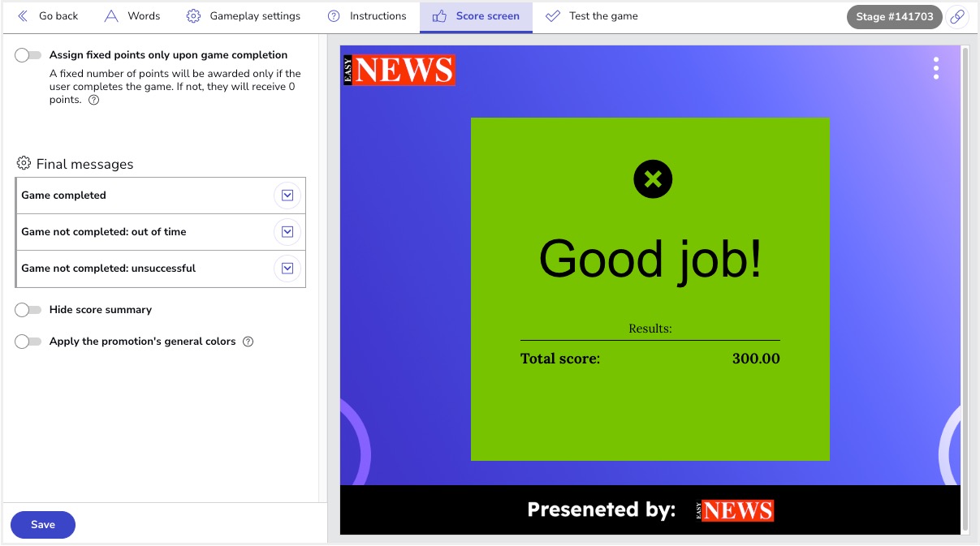
Task: Expand the Game completed message
Action: click(287, 196)
